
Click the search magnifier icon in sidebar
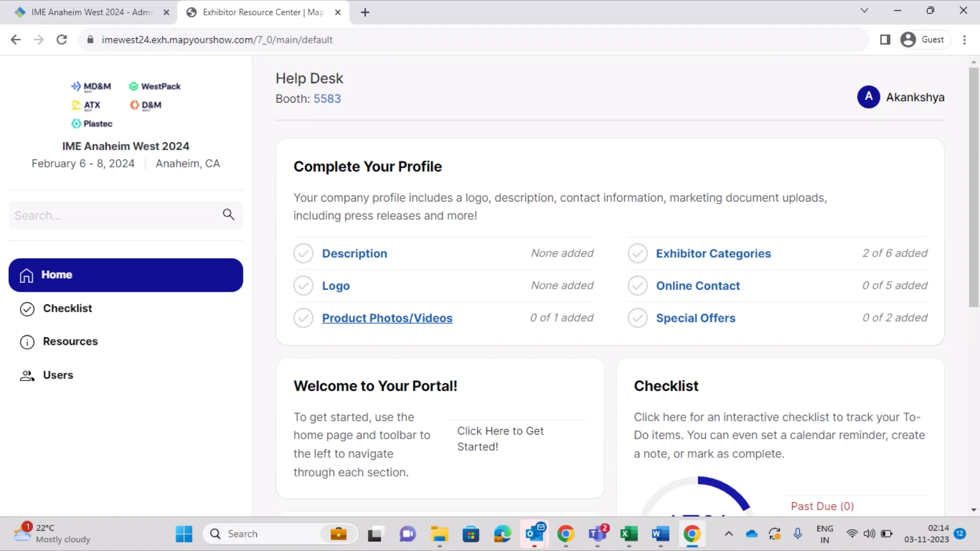pyautogui.click(x=229, y=215)
